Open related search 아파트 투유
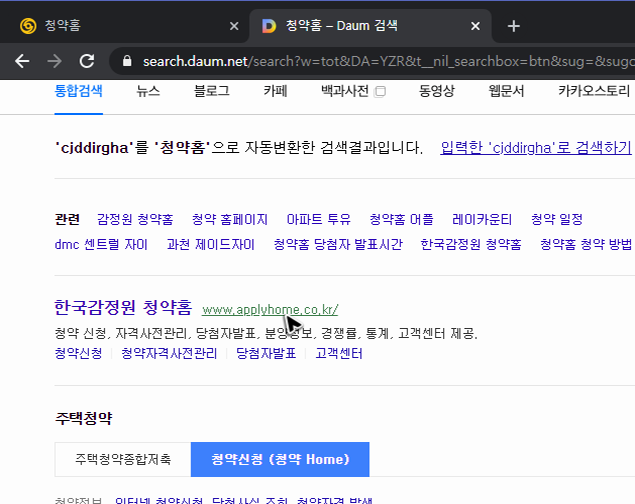The height and width of the screenshot is (504, 635). point(318,219)
